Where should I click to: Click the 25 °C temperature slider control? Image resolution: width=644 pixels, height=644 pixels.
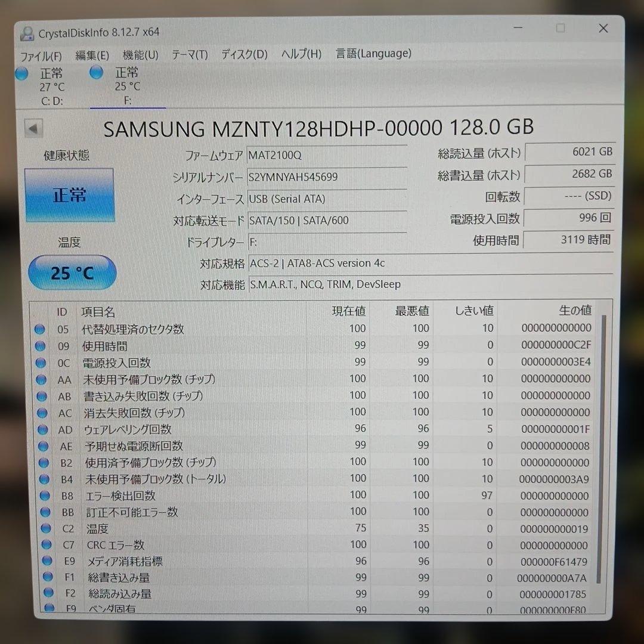[x=72, y=273]
